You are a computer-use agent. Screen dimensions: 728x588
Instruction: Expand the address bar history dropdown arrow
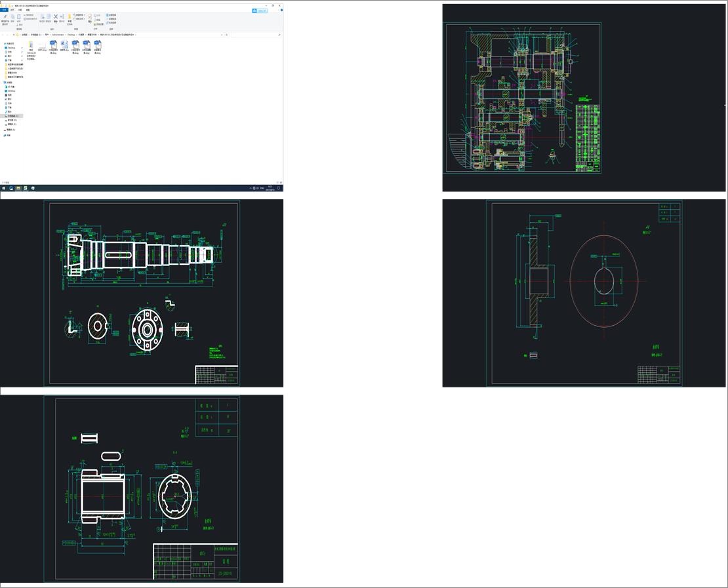point(222,35)
